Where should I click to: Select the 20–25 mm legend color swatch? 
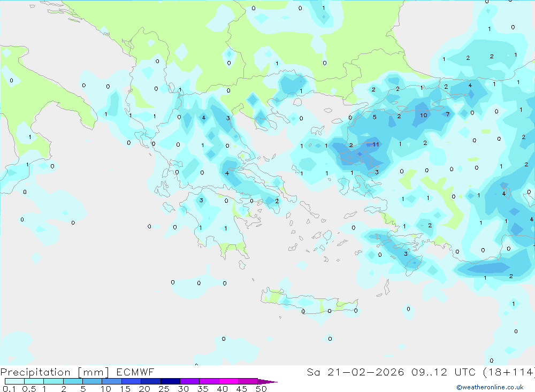tap(150, 381)
